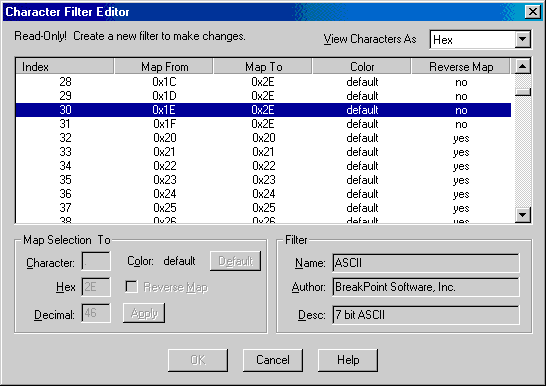The height and width of the screenshot is (386, 546).
Task: Click the Default color button
Action: point(235,261)
